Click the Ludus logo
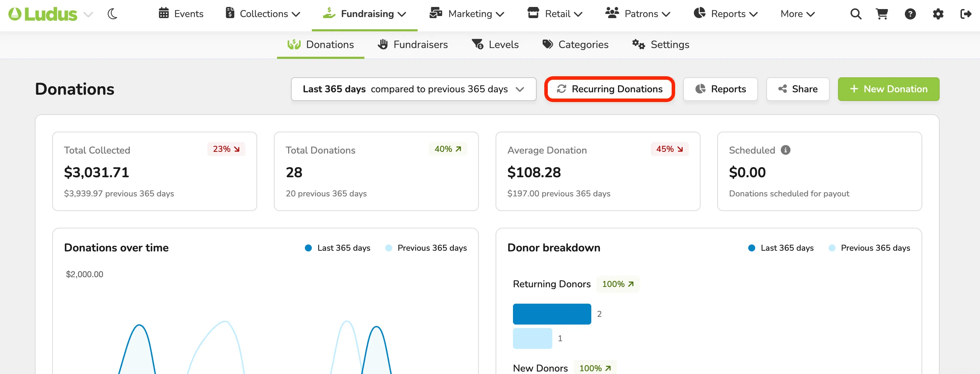Image resolution: width=980 pixels, height=374 pixels. 42,14
